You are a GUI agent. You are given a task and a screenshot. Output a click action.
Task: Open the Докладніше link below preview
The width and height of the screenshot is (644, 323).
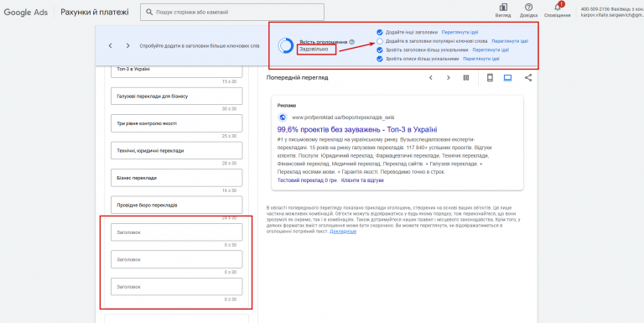tap(343, 232)
